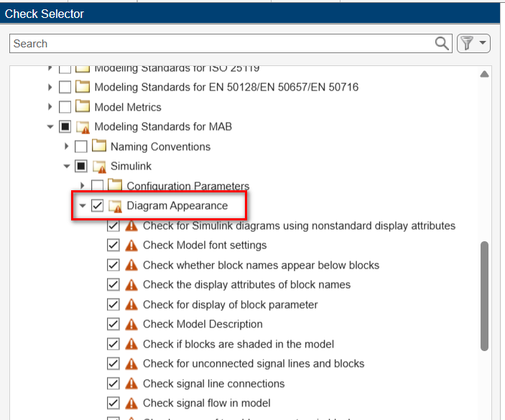This screenshot has width=505, height=420.
Task: Click the Simulink folder warning icon
Action: pos(99,167)
